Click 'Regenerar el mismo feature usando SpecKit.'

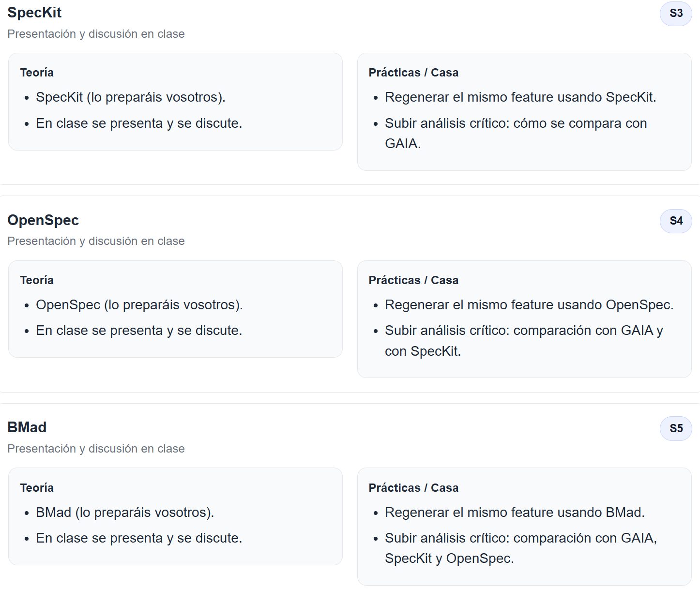click(x=520, y=97)
